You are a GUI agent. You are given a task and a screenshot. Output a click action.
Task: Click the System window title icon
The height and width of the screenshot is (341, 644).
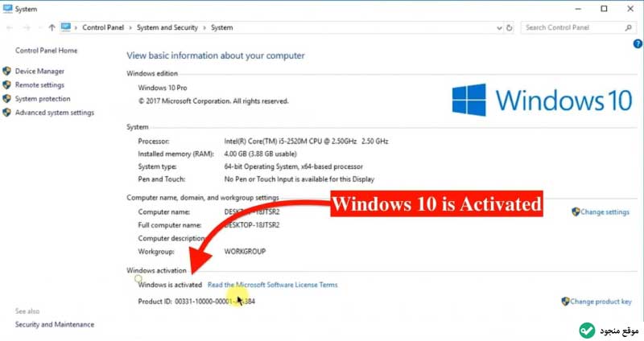tap(7, 9)
